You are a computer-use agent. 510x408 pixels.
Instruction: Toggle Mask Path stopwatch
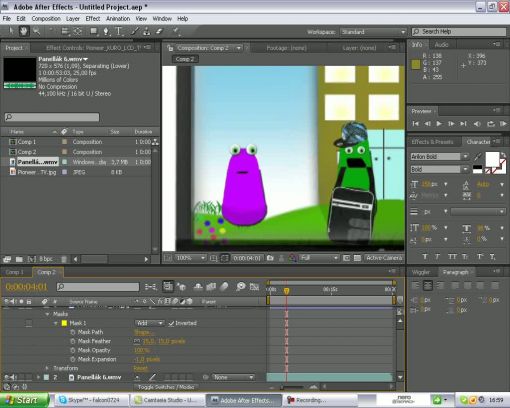[73, 332]
